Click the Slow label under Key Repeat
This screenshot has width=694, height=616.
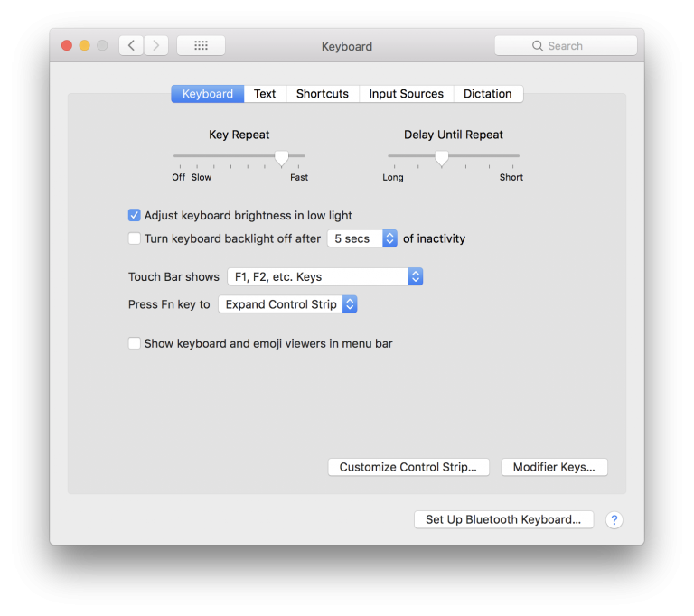[202, 177]
